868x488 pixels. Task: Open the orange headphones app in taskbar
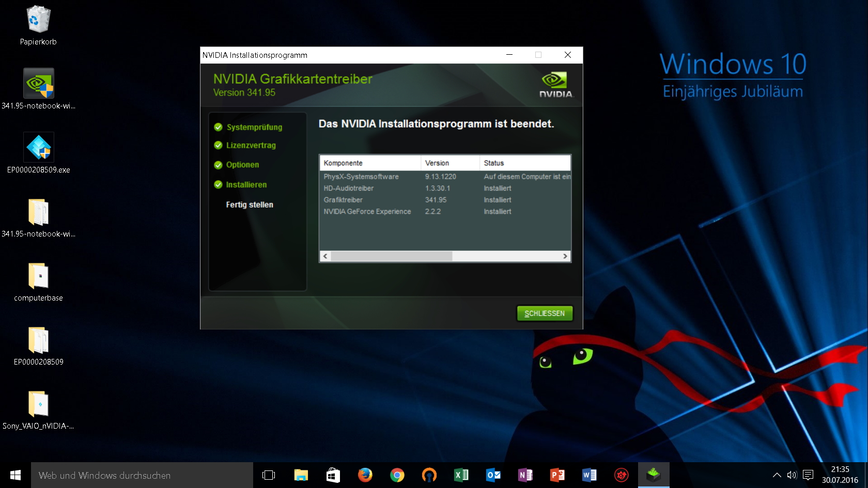click(429, 475)
